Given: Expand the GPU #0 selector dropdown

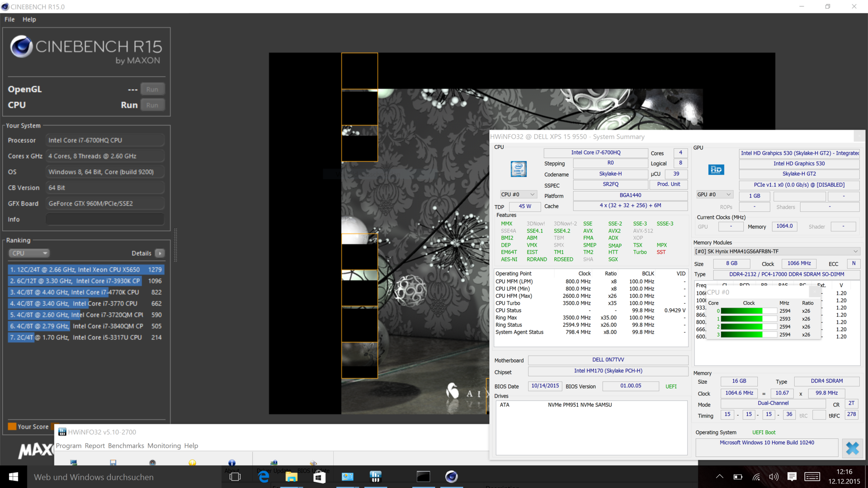Looking at the screenshot, I should [x=714, y=194].
